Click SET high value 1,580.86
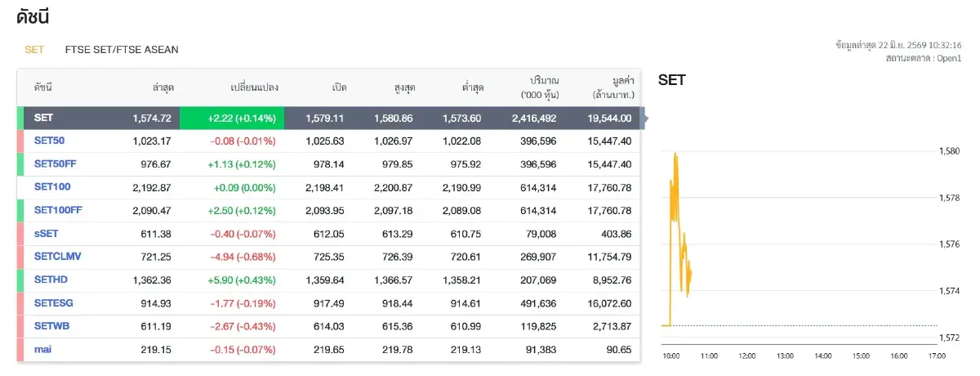 (x=394, y=118)
